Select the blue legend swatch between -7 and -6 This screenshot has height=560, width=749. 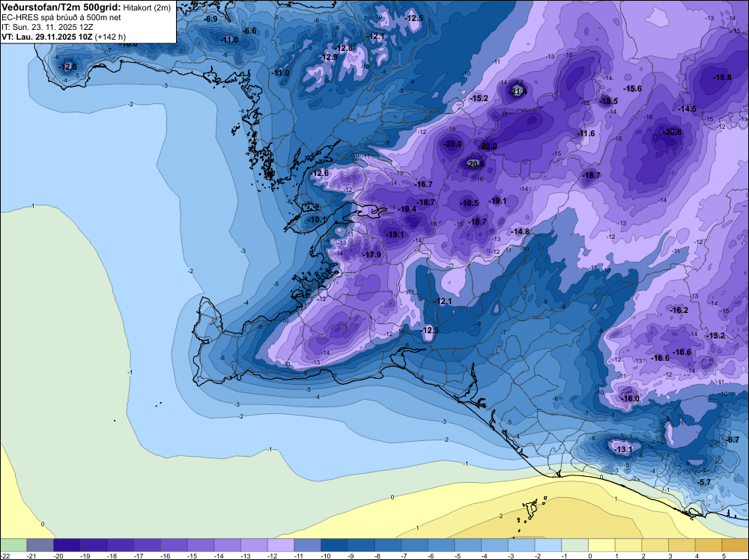tap(415, 545)
